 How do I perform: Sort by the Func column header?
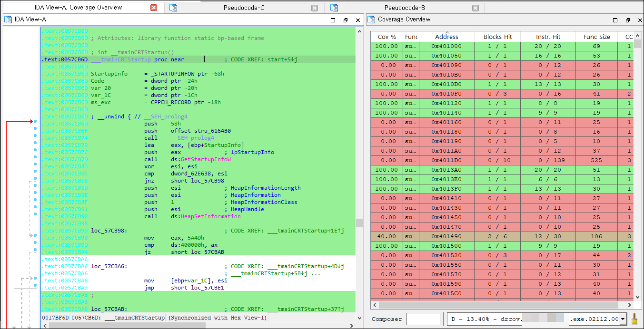click(x=411, y=37)
